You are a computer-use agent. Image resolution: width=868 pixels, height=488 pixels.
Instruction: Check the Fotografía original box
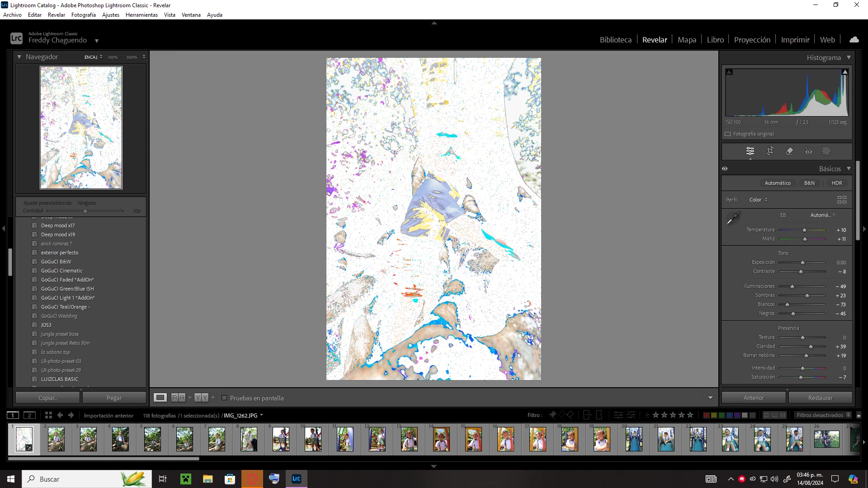coord(728,134)
